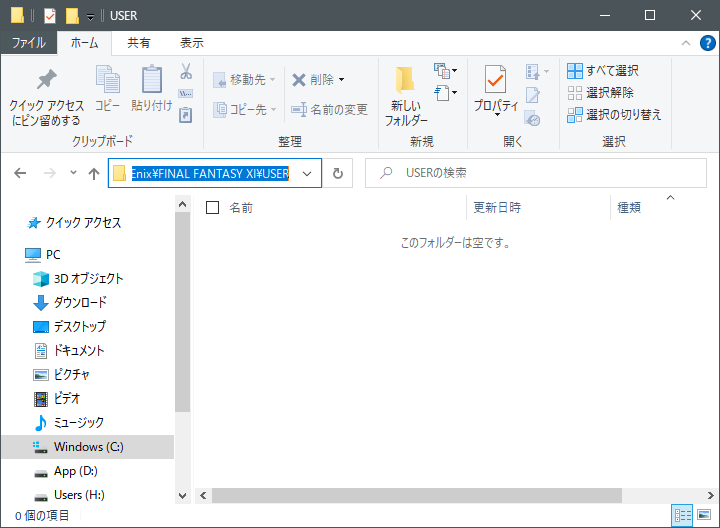Click the Cut scissors icon
The height and width of the screenshot is (528, 720).
(x=186, y=72)
